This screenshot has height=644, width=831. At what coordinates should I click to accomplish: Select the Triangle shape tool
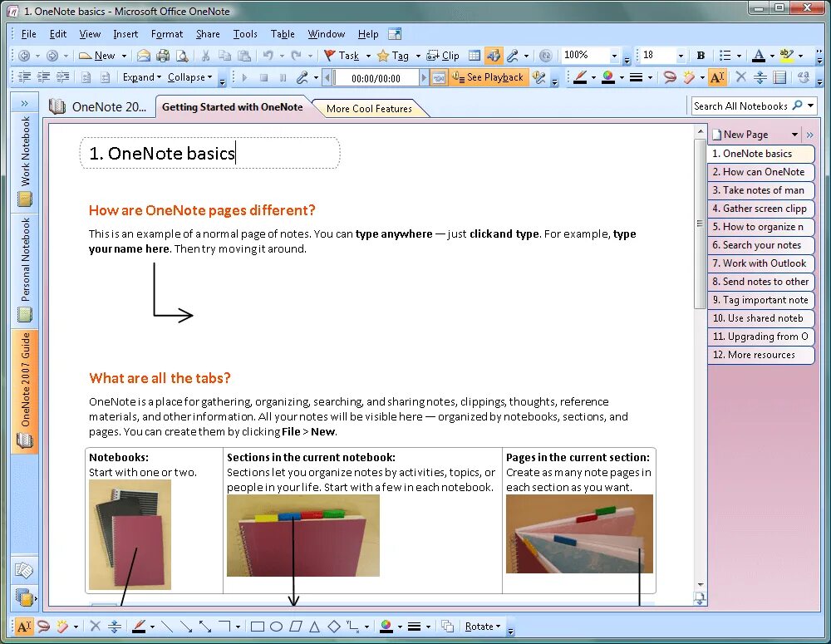coord(314,627)
